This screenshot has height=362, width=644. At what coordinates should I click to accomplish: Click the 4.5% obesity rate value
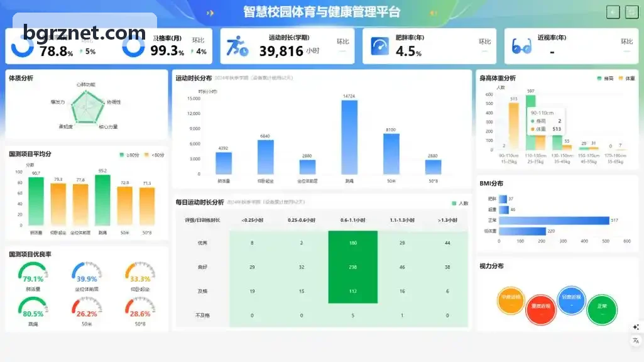tap(408, 52)
